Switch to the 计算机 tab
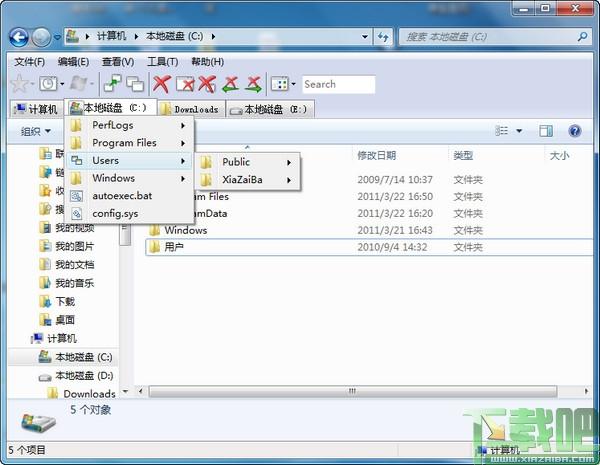The image size is (600, 465). point(36,109)
